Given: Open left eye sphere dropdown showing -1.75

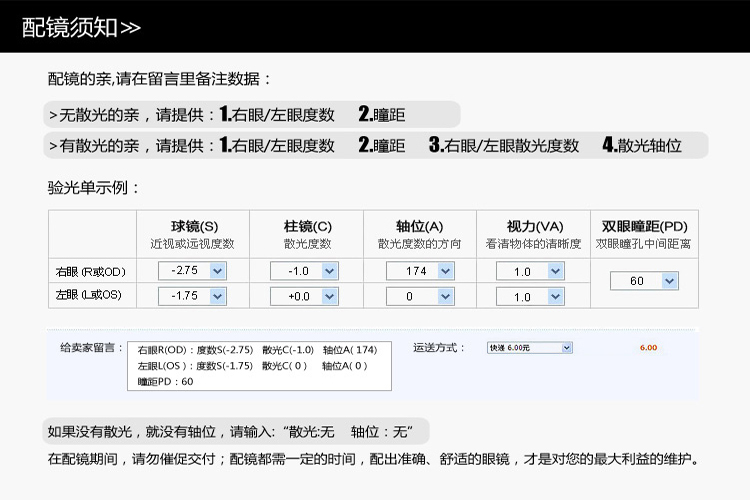Looking at the screenshot, I should [x=192, y=296].
